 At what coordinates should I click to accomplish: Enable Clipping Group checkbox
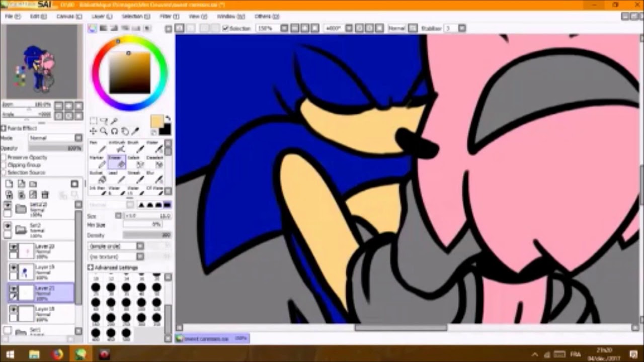click(x=4, y=165)
